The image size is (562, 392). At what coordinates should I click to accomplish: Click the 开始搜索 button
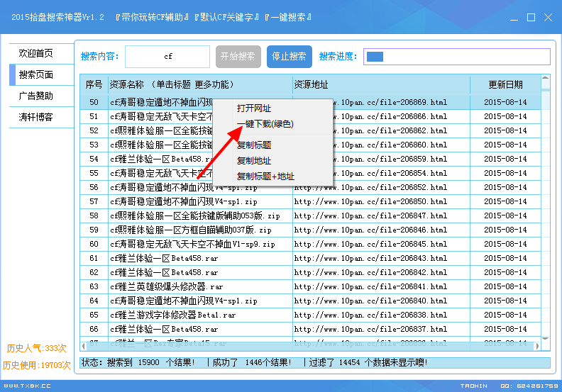tap(238, 57)
